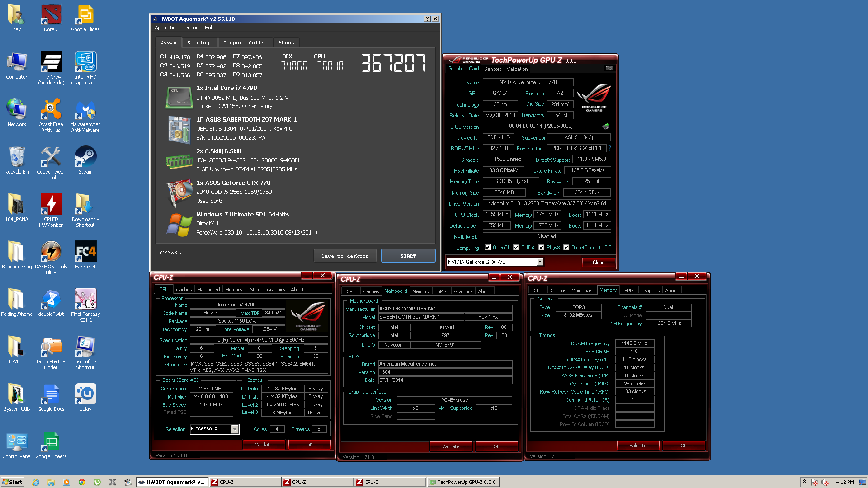Expand the GPU selection dropdown in GPU-Z
The image size is (868, 488).
(540, 262)
